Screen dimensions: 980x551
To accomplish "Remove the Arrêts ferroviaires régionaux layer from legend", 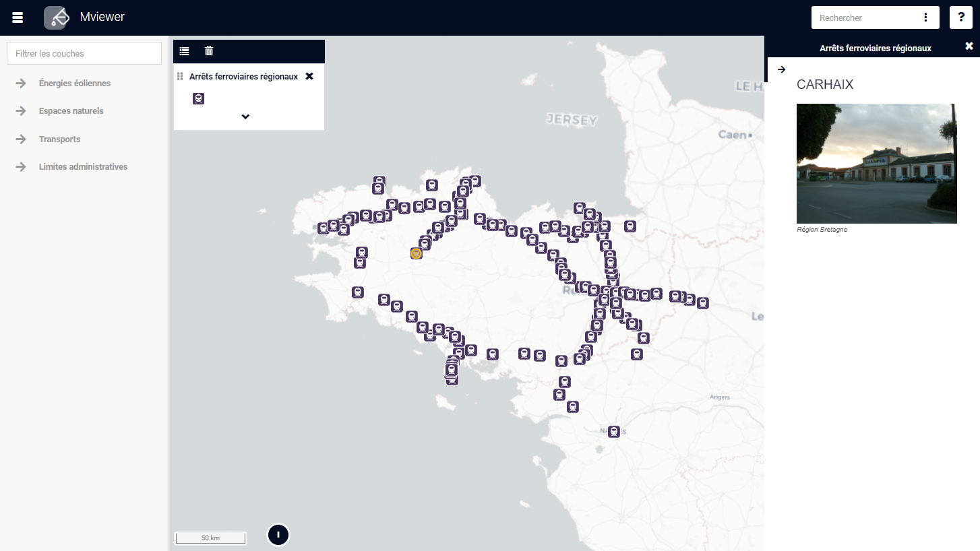I will point(309,76).
